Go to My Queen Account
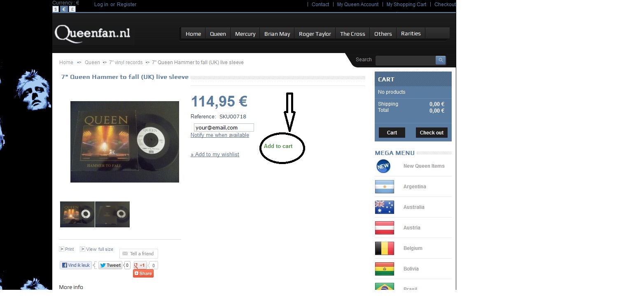The height and width of the screenshot is (296, 644). [x=358, y=5]
